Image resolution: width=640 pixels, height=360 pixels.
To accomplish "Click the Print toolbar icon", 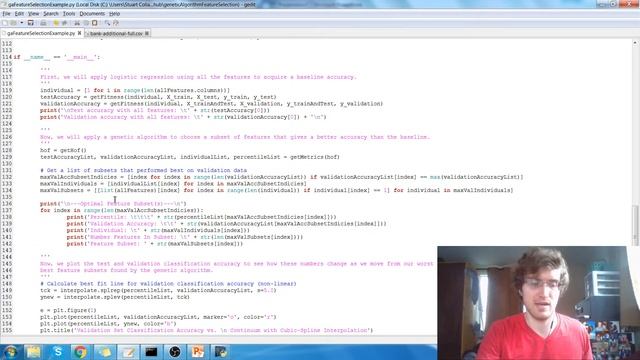I will tap(43, 23).
